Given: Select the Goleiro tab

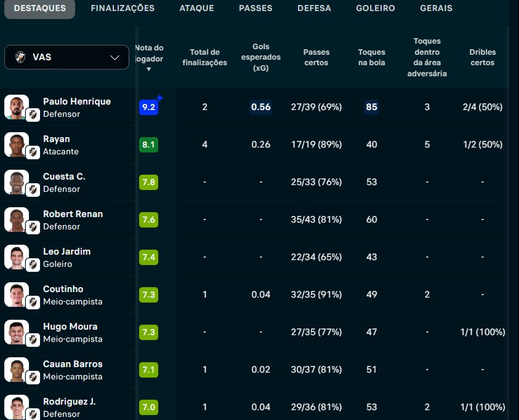Looking at the screenshot, I should coord(376,9).
